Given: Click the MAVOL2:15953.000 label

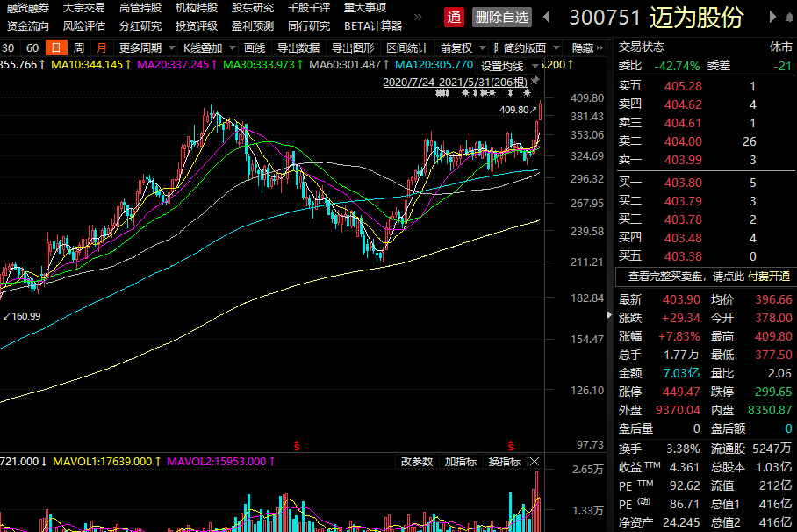Looking at the screenshot, I should [221, 461].
